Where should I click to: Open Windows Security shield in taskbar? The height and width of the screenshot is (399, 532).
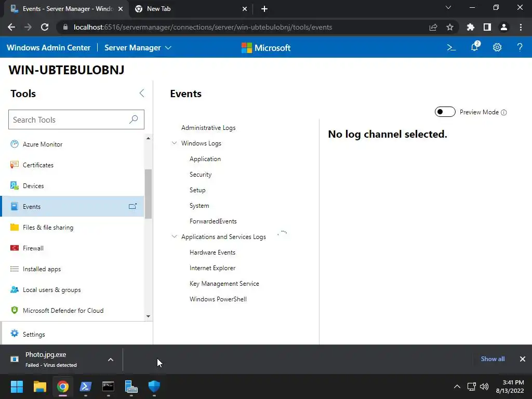[x=154, y=387]
